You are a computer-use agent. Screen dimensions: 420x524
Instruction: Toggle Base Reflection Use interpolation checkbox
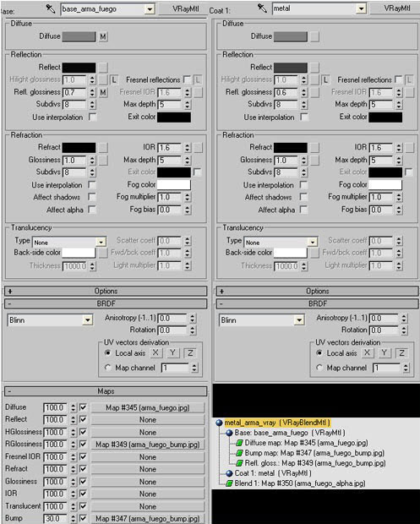coord(93,117)
